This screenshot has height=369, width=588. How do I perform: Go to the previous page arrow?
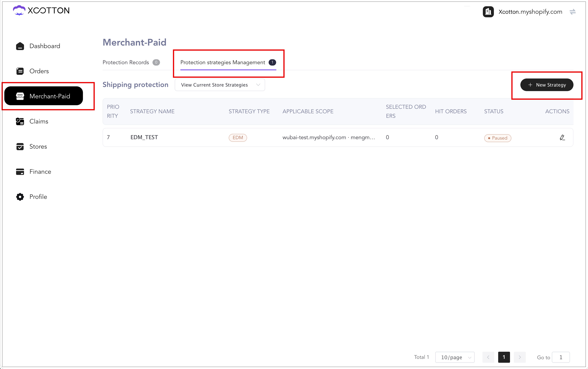(x=488, y=357)
